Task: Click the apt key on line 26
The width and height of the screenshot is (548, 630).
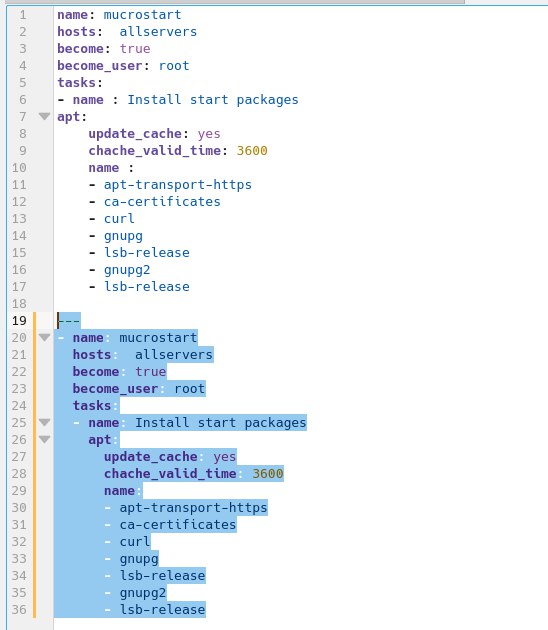Action: pyautogui.click(x=100, y=440)
